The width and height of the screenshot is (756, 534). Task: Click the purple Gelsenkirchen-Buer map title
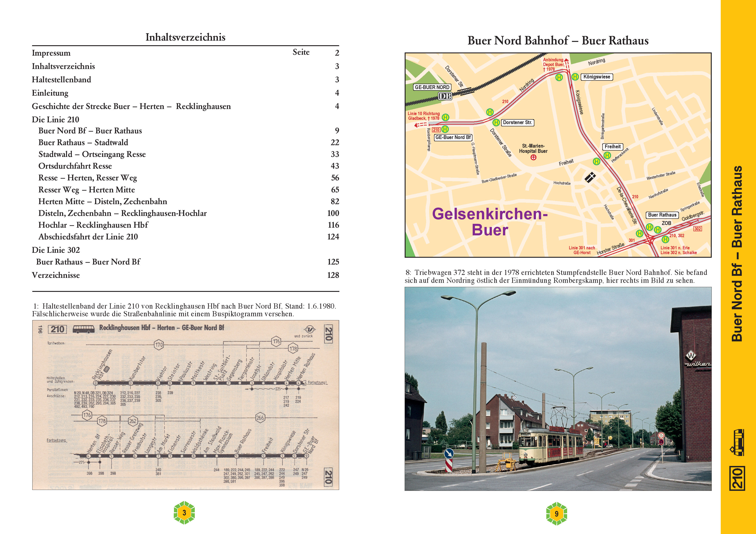(490, 222)
